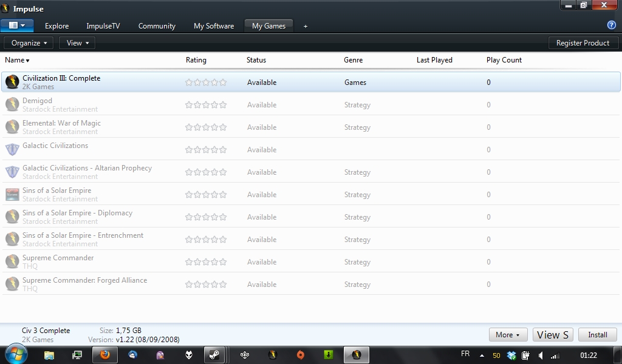Click the Demigod game icon
Viewport: 622px width, 364px height.
coord(12,104)
